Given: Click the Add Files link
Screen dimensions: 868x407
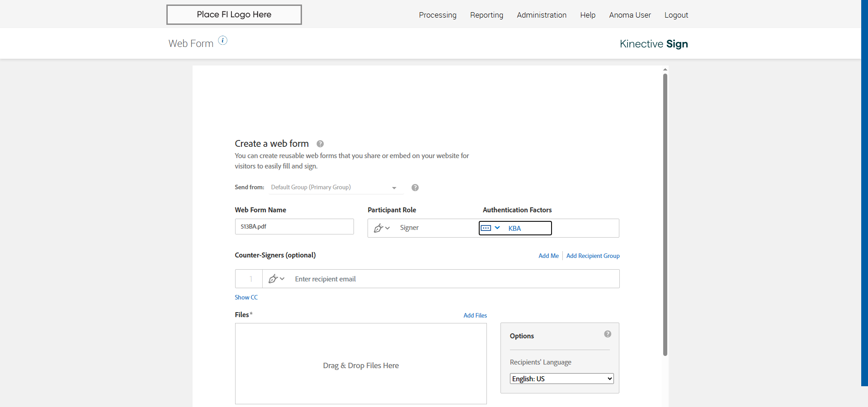Looking at the screenshot, I should (475, 315).
